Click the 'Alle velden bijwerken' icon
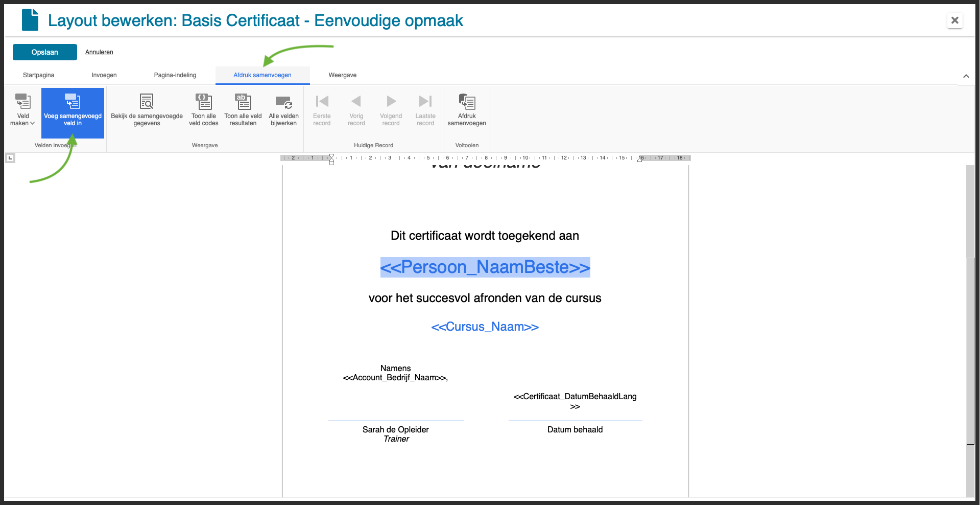The height and width of the screenshot is (505, 980). [283, 109]
